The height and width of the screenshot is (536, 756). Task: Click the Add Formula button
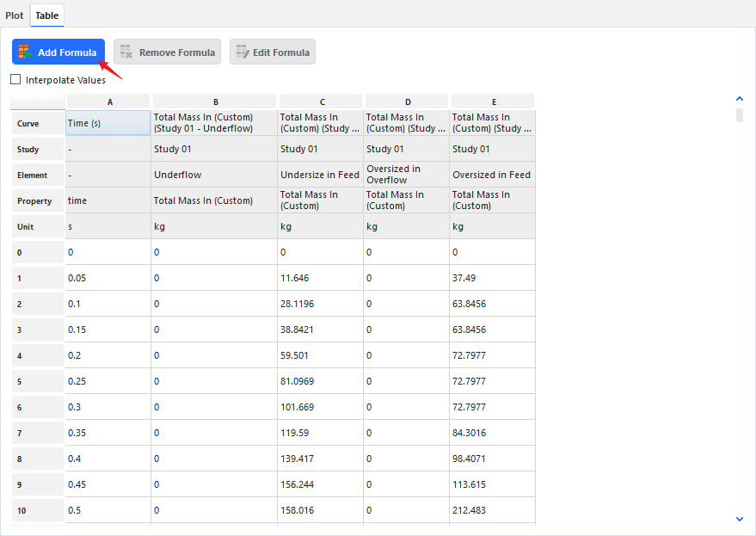coord(58,52)
